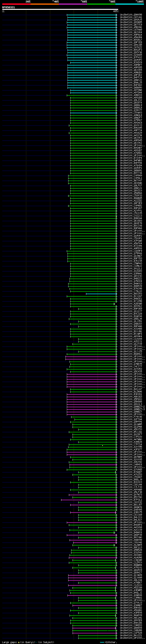Click the cyan alignment bar for UniRef100_Q9AV98
This screenshot has height=644, width=146.
pos(92,15)
